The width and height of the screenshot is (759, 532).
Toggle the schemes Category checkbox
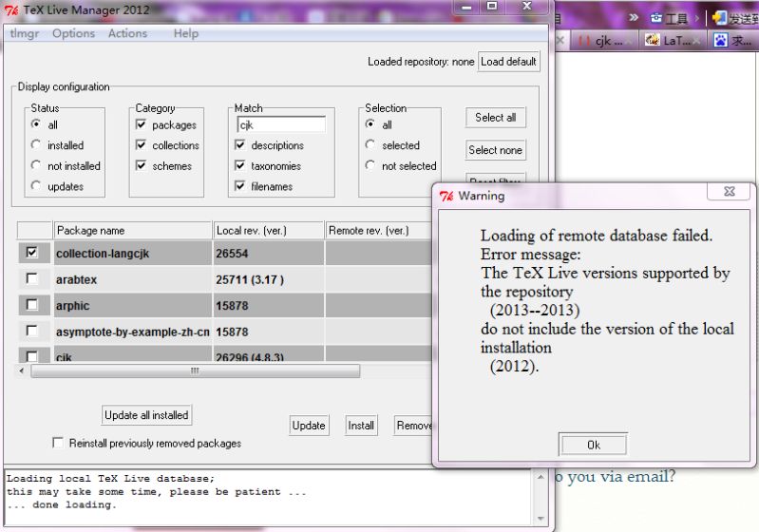[x=141, y=165]
